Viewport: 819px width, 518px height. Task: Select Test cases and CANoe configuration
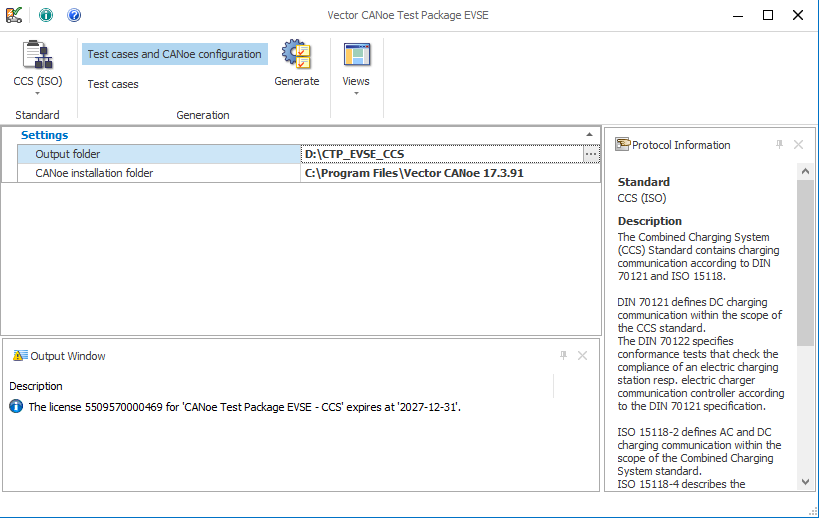coord(174,54)
